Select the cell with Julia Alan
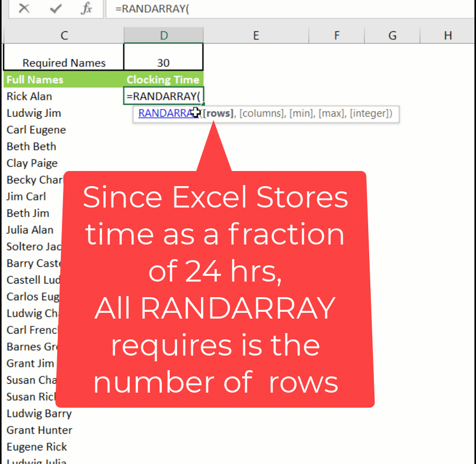The height and width of the screenshot is (464, 476). coord(62,230)
